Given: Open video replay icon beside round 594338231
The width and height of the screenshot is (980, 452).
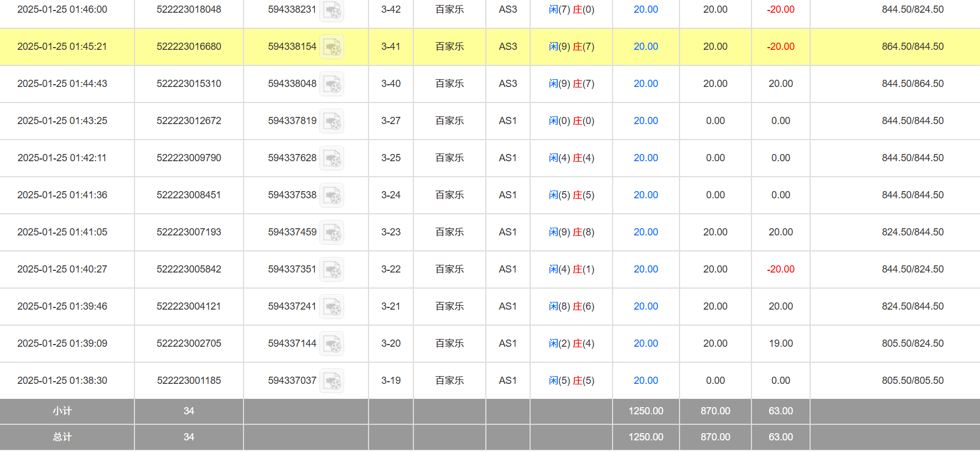Looking at the screenshot, I should 332,11.
